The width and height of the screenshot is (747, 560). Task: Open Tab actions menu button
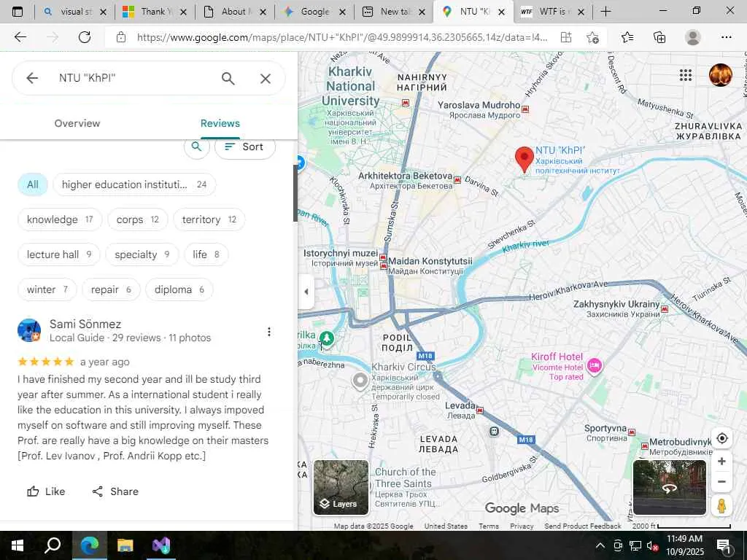pos(18,12)
